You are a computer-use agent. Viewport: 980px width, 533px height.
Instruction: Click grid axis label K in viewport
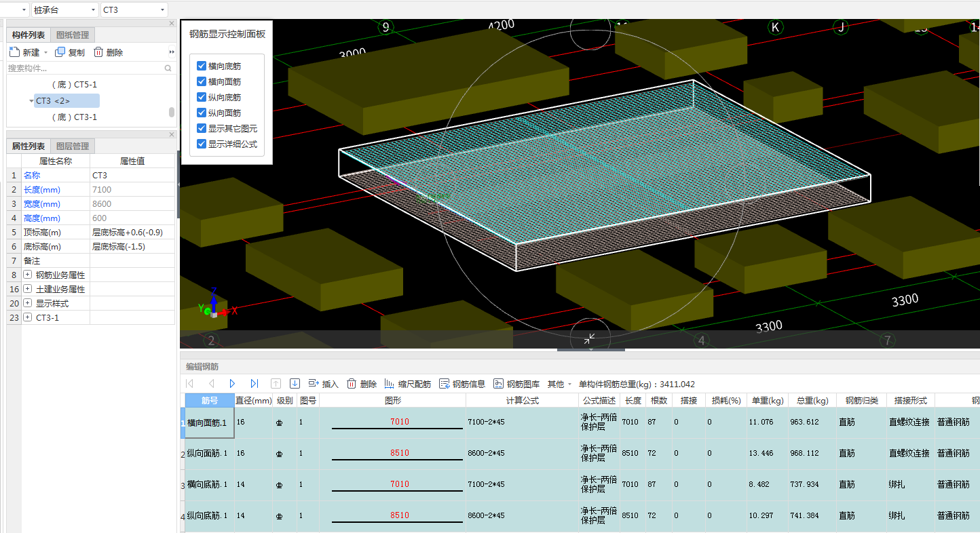(775, 27)
